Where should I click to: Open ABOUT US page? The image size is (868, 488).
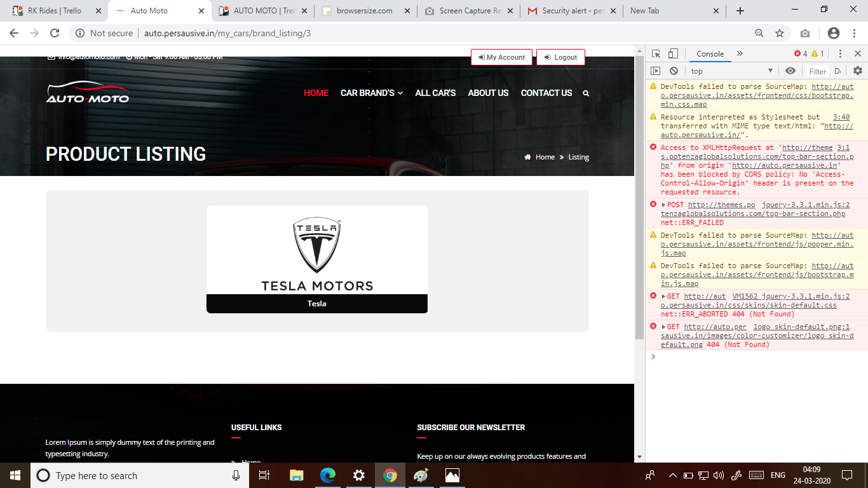click(488, 93)
